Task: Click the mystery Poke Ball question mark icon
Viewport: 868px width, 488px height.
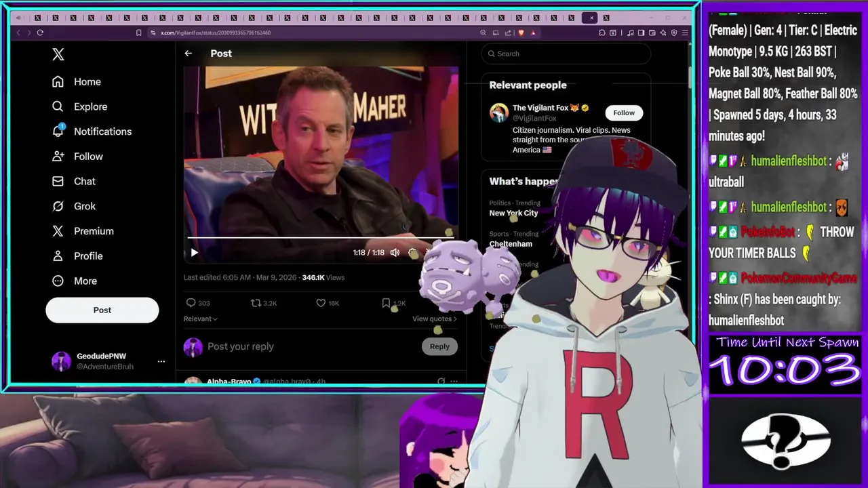Action: 786,441
